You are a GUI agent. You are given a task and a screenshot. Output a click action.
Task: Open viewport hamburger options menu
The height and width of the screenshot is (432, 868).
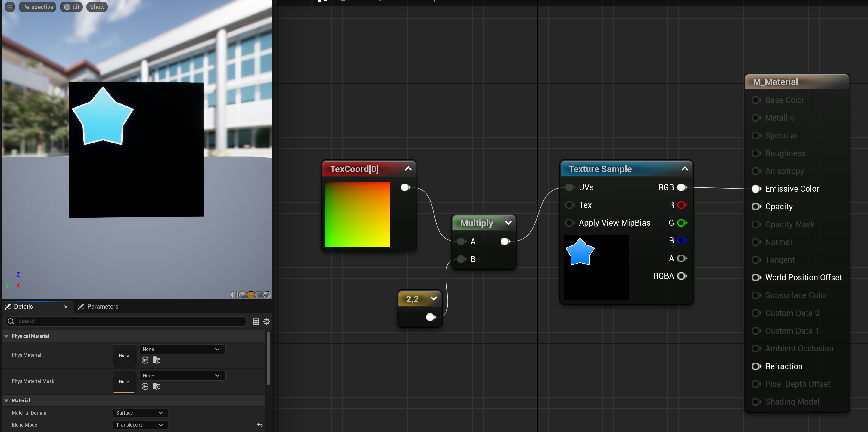(x=9, y=7)
